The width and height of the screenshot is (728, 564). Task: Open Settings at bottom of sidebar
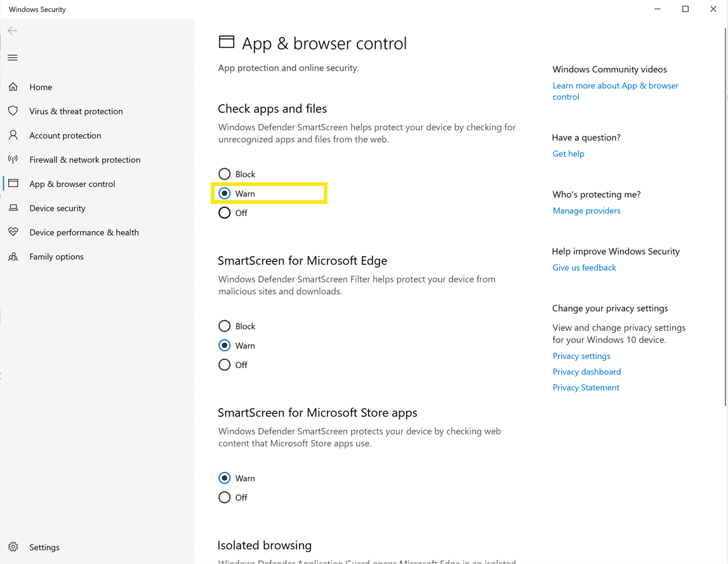pyautogui.click(x=44, y=547)
